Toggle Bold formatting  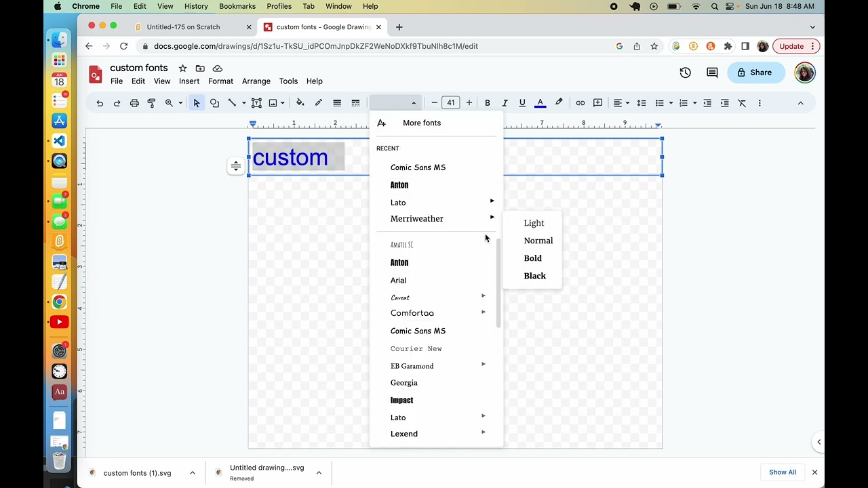pyautogui.click(x=487, y=103)
